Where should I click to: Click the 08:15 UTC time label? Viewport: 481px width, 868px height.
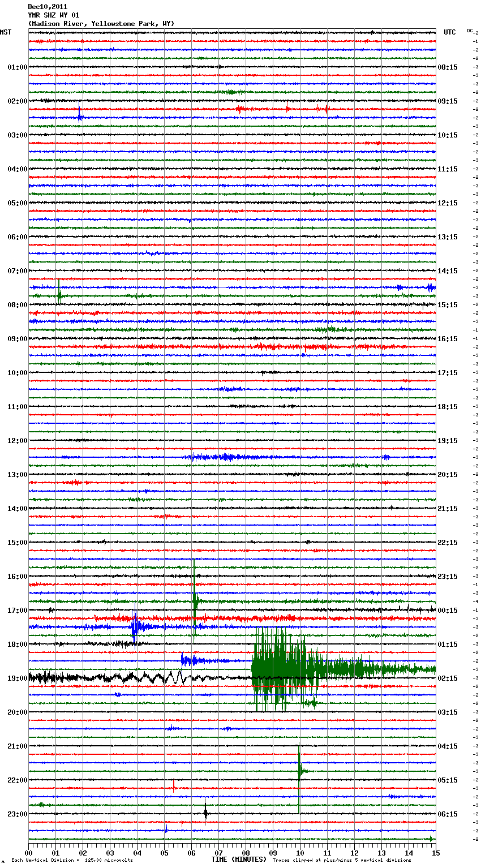(448, 67)
